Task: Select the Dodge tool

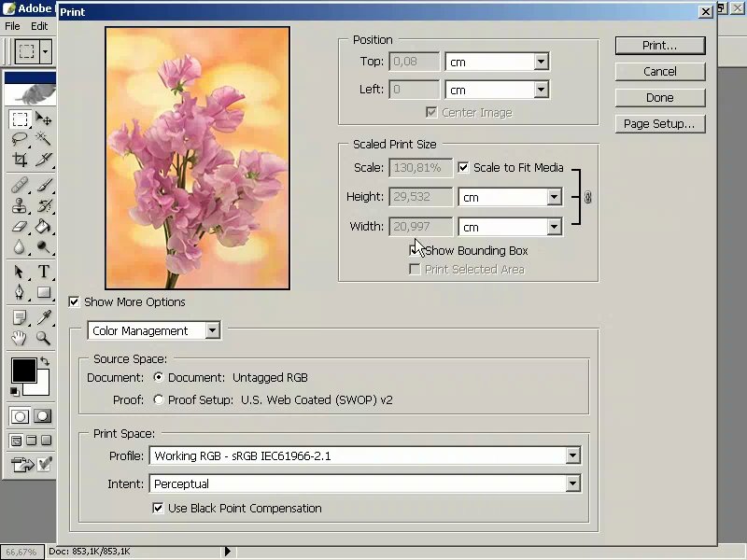Action: pyautogui.click(x=43, y=246)
